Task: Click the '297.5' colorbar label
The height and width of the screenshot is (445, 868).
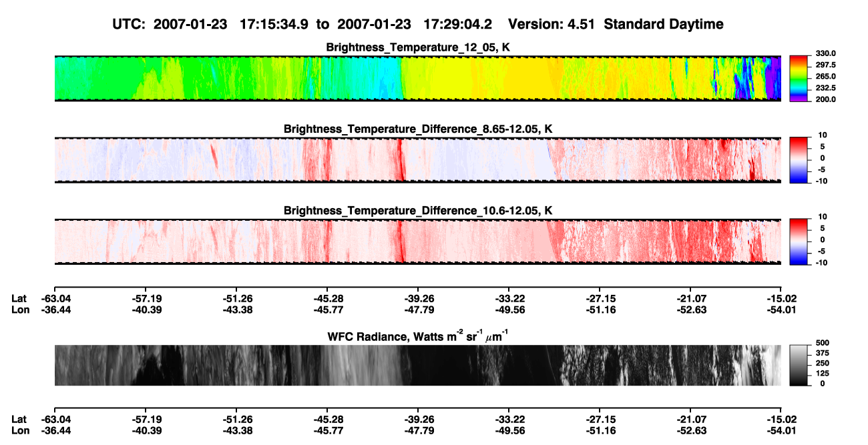Action: 826,65
